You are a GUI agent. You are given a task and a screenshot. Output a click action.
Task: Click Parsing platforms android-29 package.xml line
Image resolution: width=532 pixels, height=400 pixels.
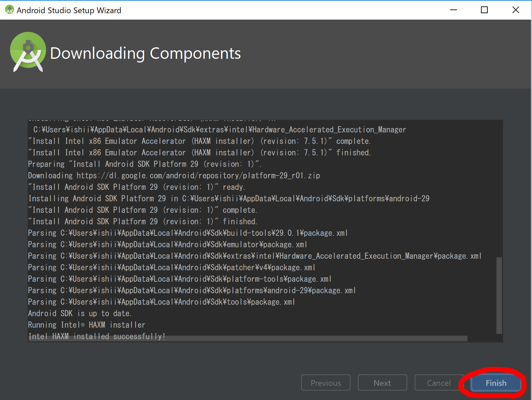pos(192,291)
